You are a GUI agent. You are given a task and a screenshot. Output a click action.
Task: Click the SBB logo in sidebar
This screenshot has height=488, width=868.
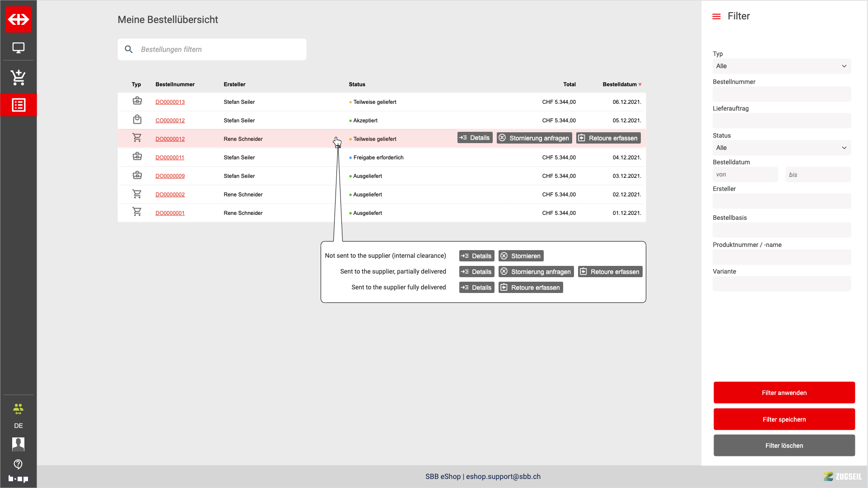[19, 19]
